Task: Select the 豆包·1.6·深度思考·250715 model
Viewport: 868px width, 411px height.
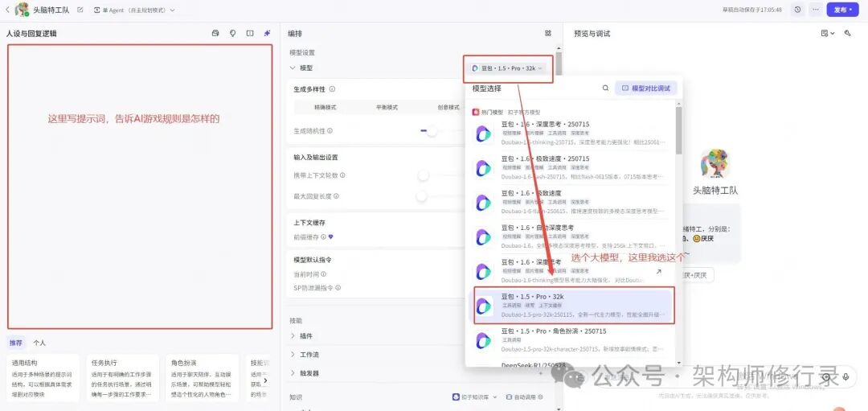Action: pos(571,134)
